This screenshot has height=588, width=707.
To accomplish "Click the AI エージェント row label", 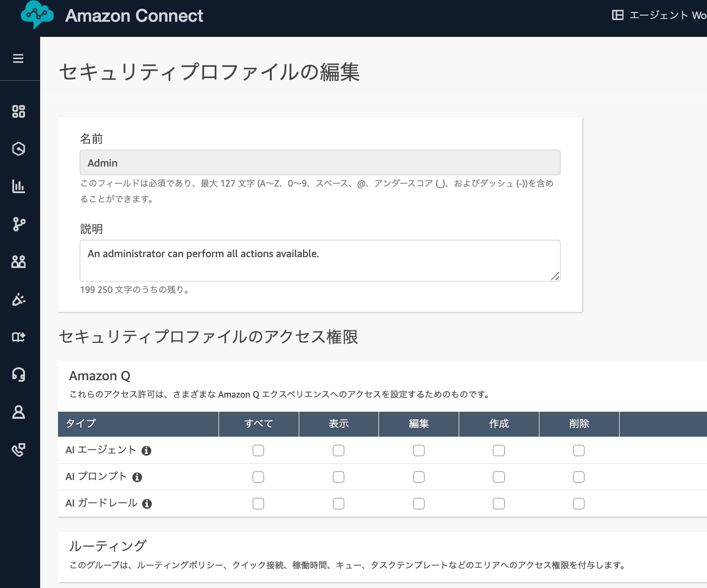I will click(101, 450).
